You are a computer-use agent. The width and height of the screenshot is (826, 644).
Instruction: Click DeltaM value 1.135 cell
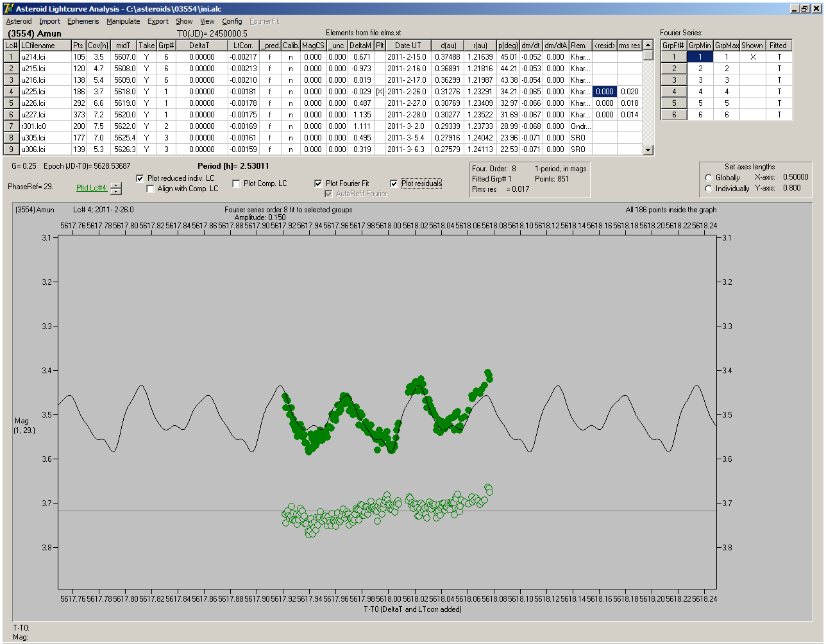coord(362,115)
